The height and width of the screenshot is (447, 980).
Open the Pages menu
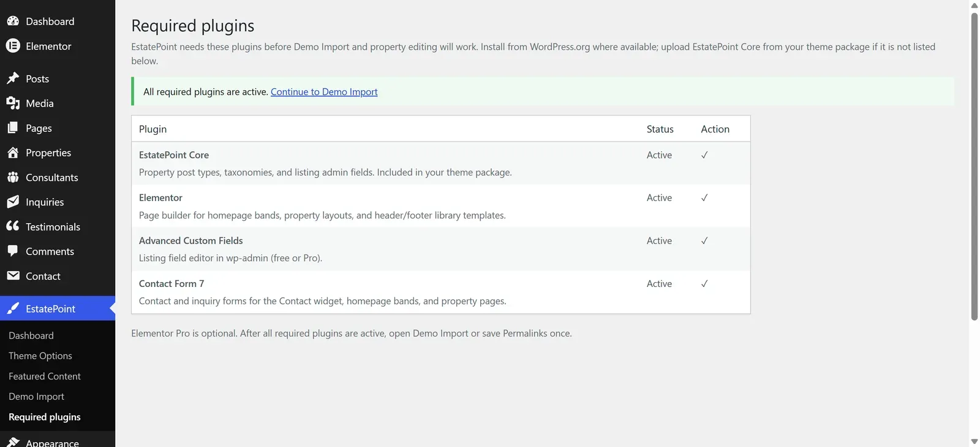pos(58,128)
